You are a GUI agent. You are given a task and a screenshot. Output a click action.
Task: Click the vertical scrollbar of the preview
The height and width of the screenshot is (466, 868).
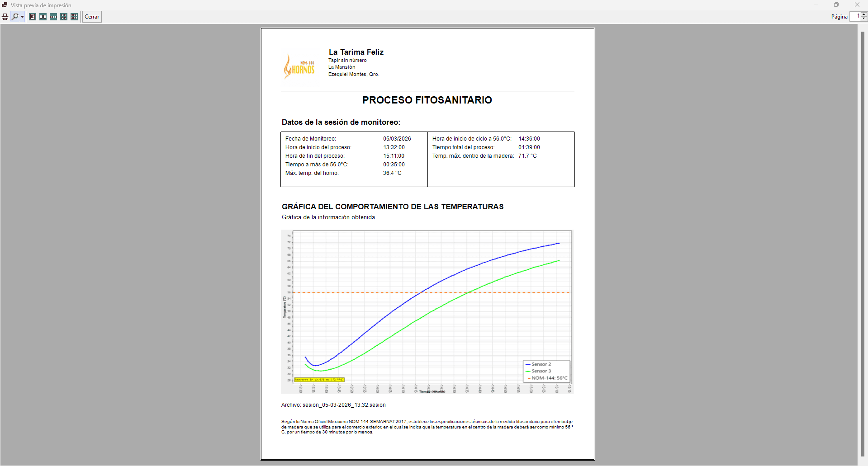click(863, 244)
